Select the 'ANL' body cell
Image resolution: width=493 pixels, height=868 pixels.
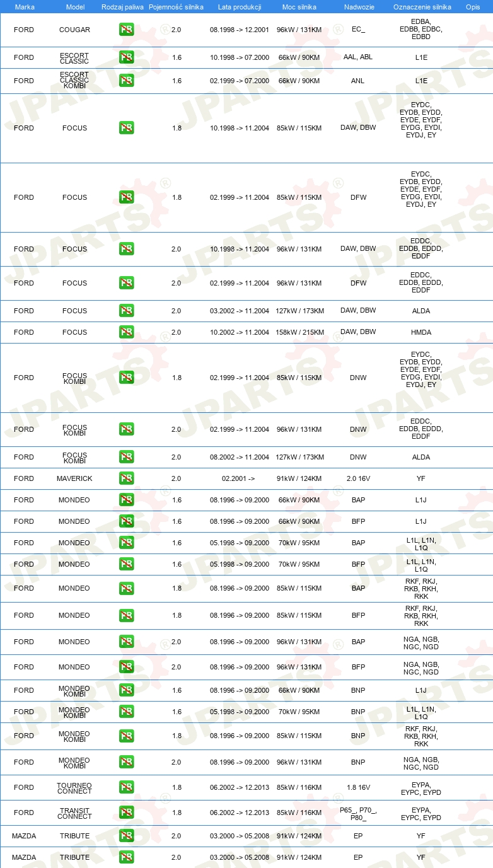coord(358,81)
